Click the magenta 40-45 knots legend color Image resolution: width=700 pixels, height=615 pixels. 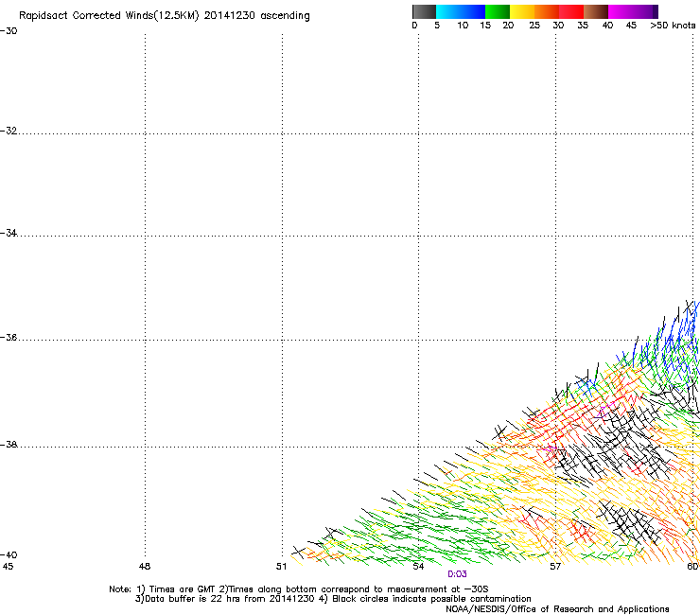point(621,11)
